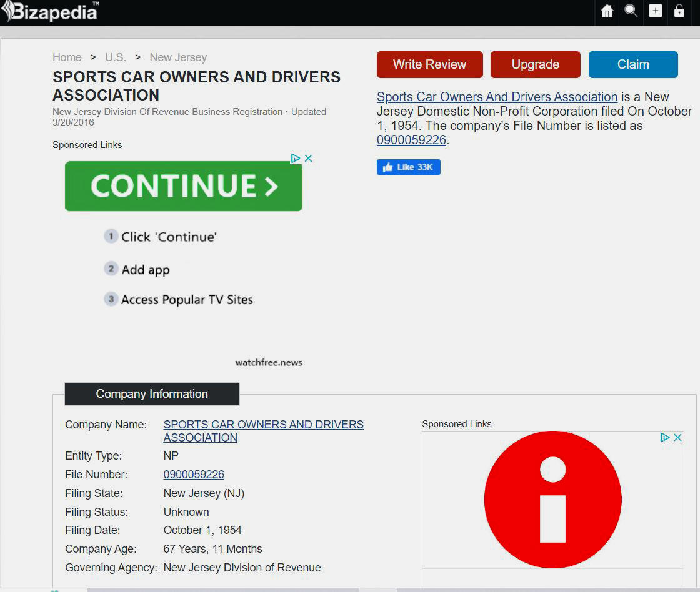Click the AdChoices icon on red info ad
The image size is (700, 592).
click(665, 437)
